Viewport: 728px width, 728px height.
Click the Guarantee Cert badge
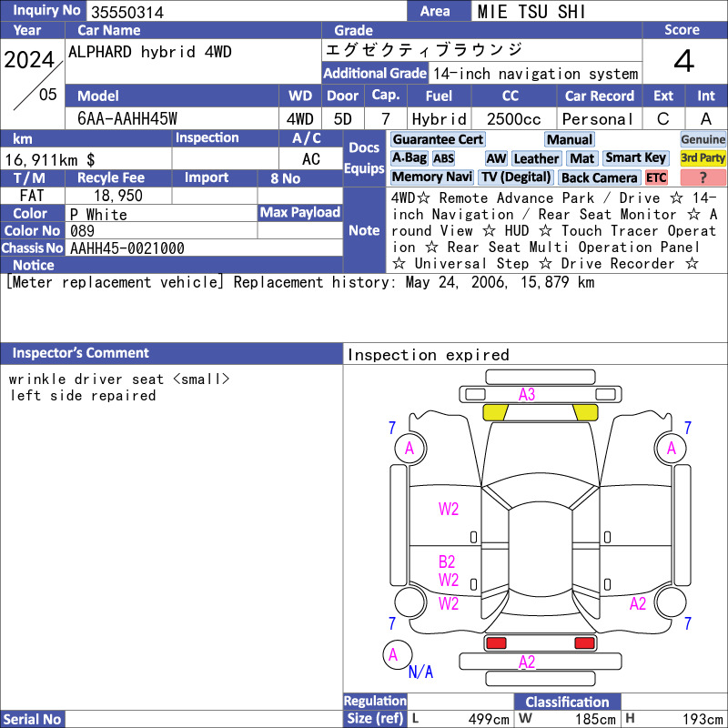pyautogui.click(x=438, y=139)
